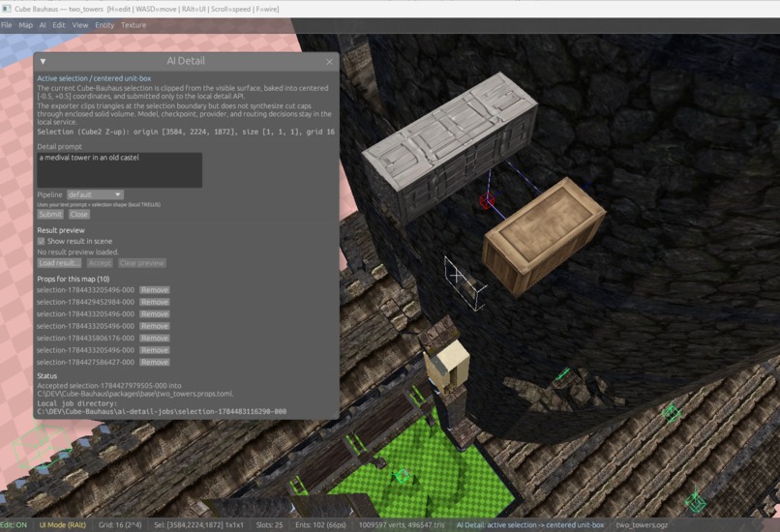The width and height of the screenshot is (780, 532).
Task: Open the Entity menu
Action: (x=105, y=25)
